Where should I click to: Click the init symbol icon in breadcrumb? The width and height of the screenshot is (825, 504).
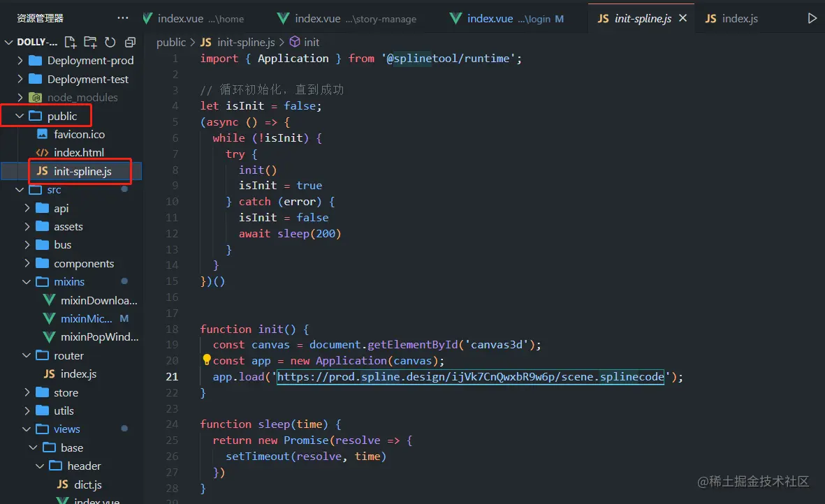click(295, 41)
